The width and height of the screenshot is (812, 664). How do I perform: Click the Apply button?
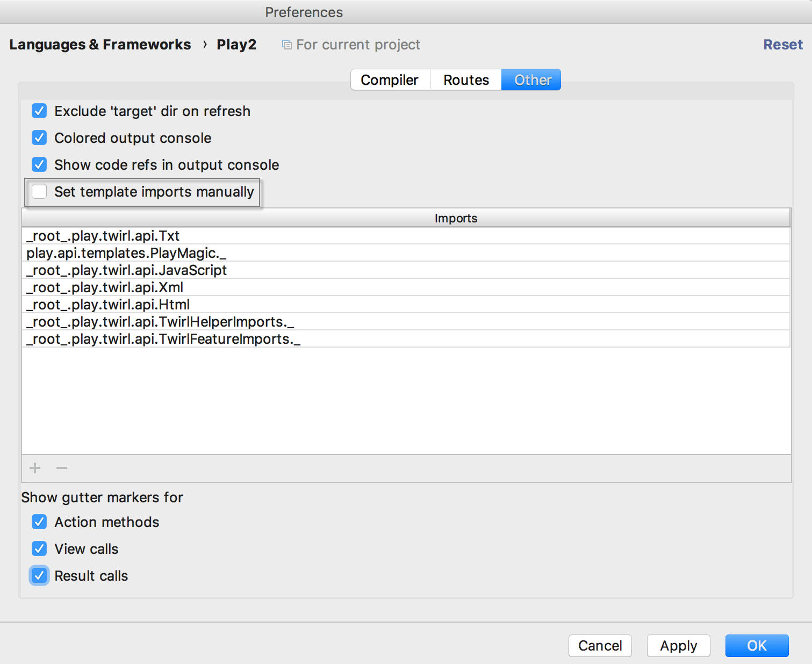679,646
